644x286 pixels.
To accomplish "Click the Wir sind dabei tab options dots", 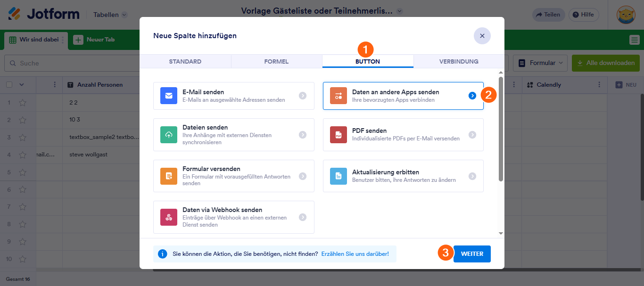I will pyautogui.click(x=63, y=40).
